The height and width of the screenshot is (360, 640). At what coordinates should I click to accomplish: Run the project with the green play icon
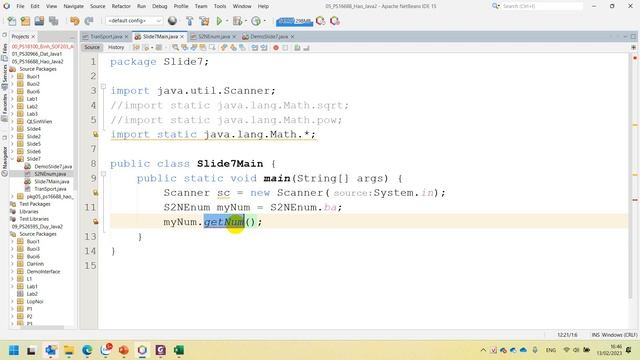219,21
